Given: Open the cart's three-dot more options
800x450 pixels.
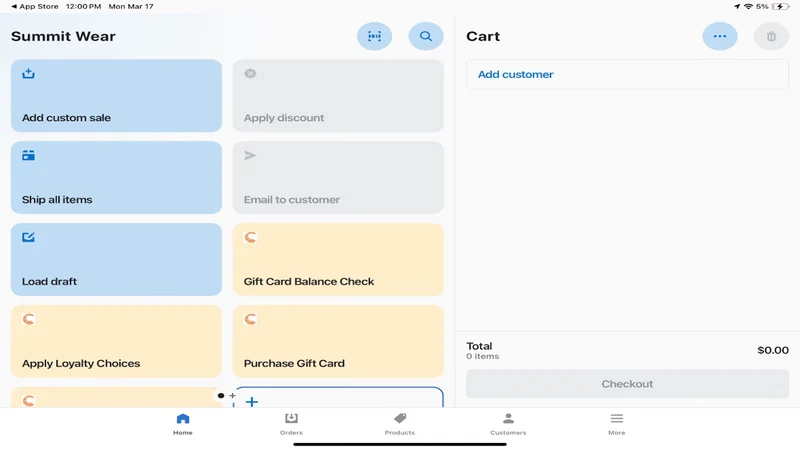Looking at the screenshot, I should pyautogui.click(x=719, y=36).
